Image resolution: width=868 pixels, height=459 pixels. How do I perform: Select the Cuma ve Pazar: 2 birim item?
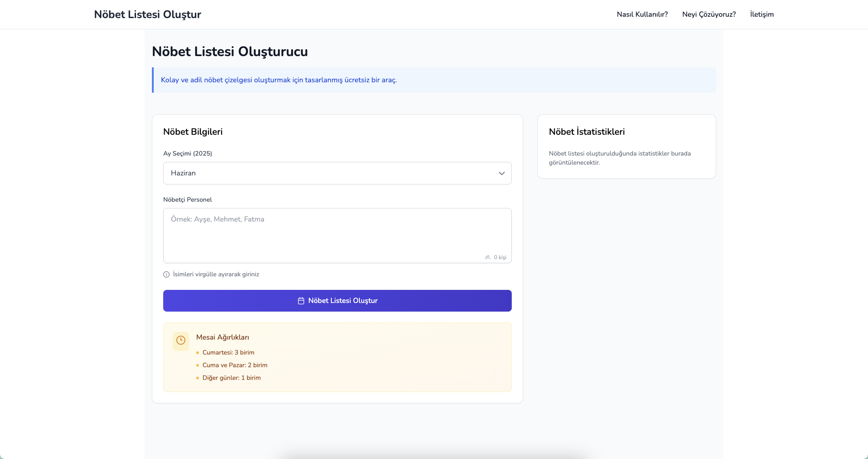click(235, 365)
